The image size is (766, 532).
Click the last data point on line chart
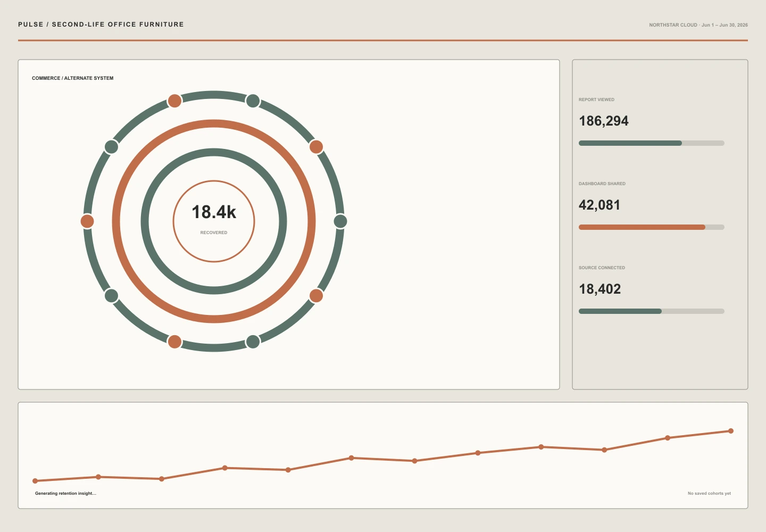click(x=731, y=431)
